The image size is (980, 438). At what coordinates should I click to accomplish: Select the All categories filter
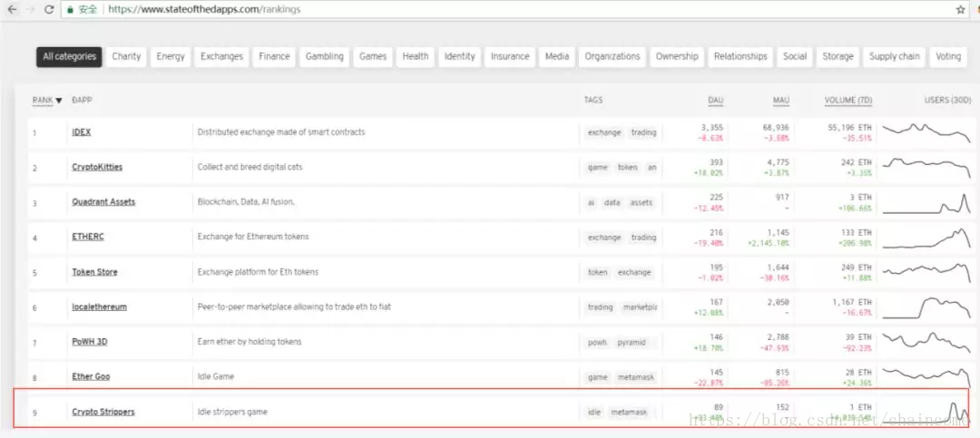point(69,56)
